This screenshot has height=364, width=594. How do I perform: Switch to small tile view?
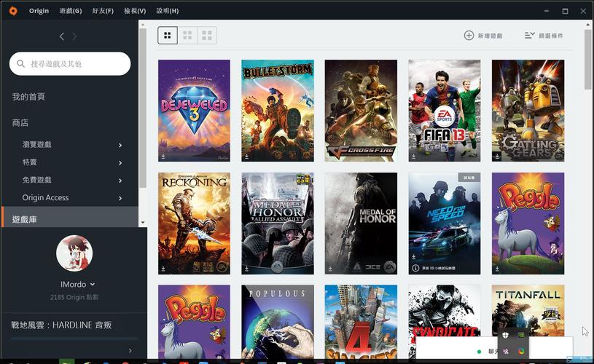pos(168,36)
